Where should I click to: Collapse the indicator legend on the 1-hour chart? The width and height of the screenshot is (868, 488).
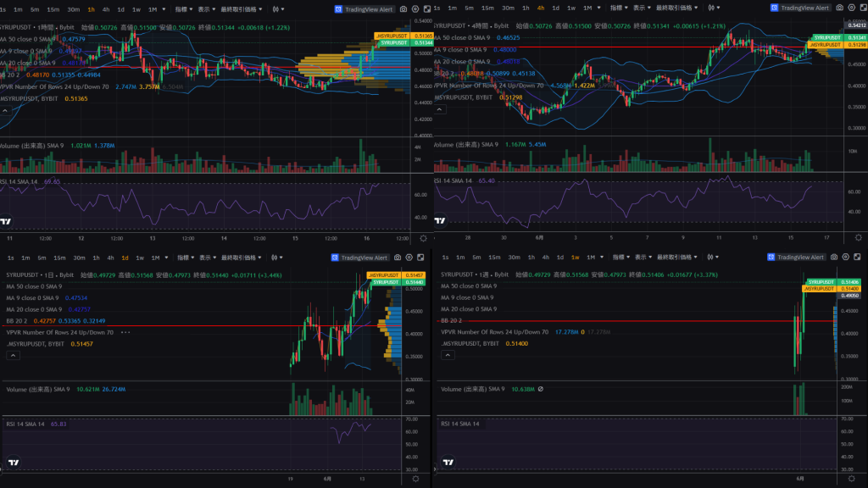5,111
